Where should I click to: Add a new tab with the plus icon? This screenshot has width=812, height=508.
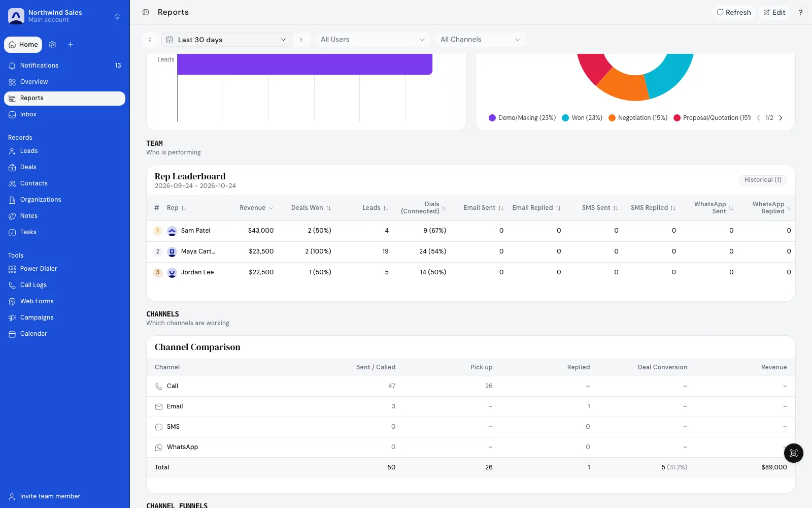pyautogui.click(x=71, y=45)
